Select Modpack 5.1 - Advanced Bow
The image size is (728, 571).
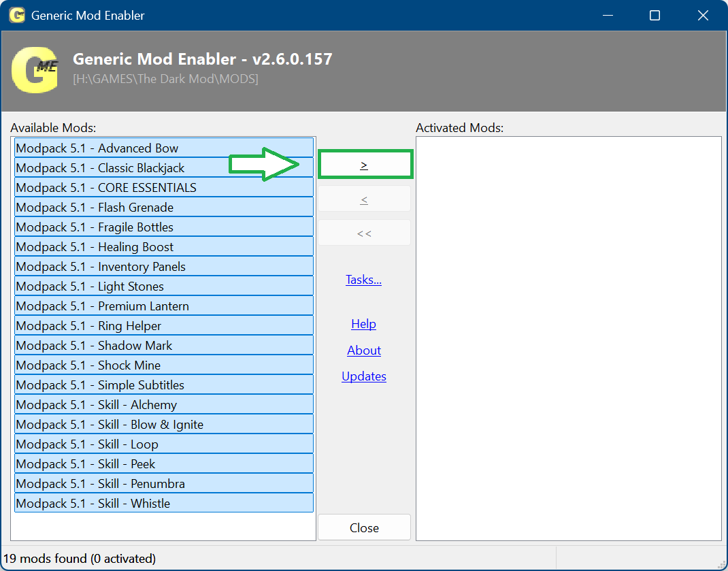(x=164, y=148)
